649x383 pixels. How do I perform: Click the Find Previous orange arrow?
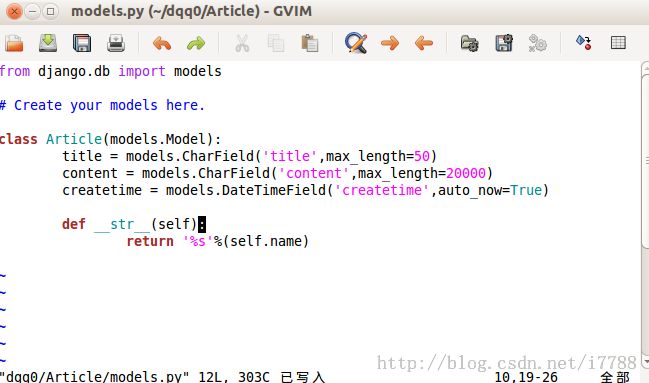(x=423, y=43)
